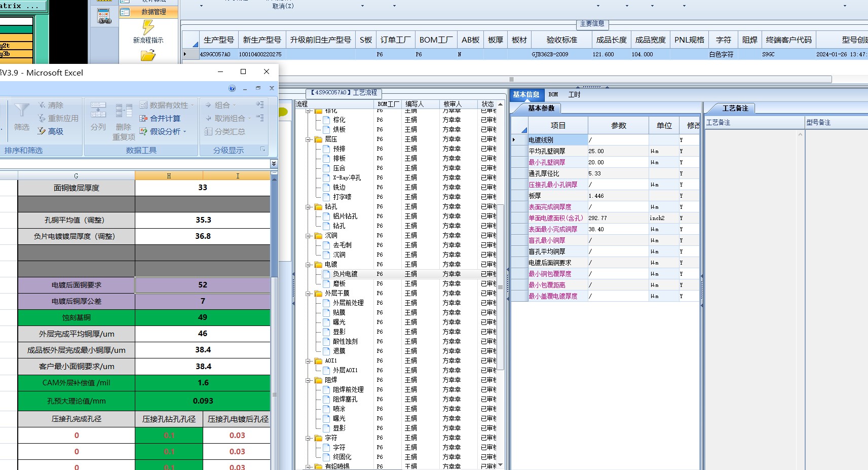Collapse the 层压 folder in process tree
The height and width of the screenshot is (470, 868).
(x=308, y=139)
